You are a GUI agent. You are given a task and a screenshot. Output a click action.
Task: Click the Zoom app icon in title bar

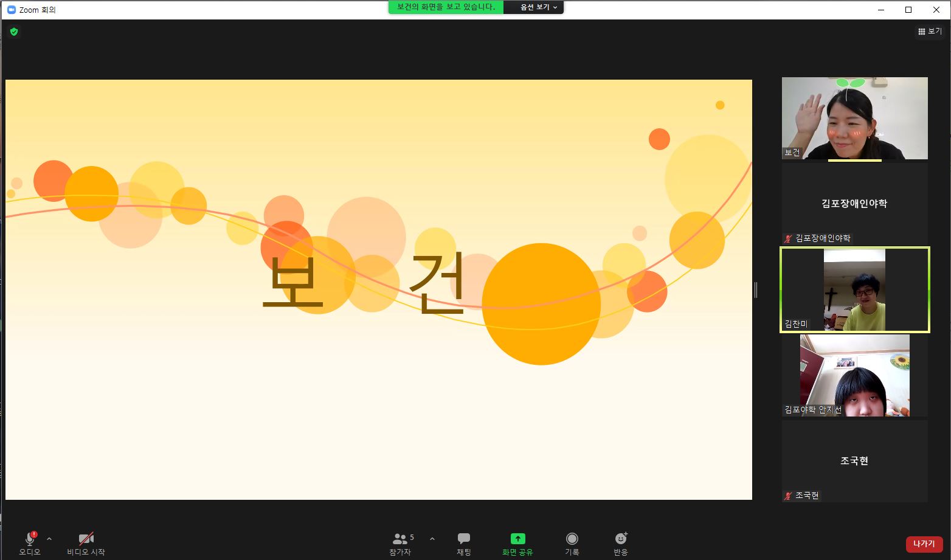11,10
